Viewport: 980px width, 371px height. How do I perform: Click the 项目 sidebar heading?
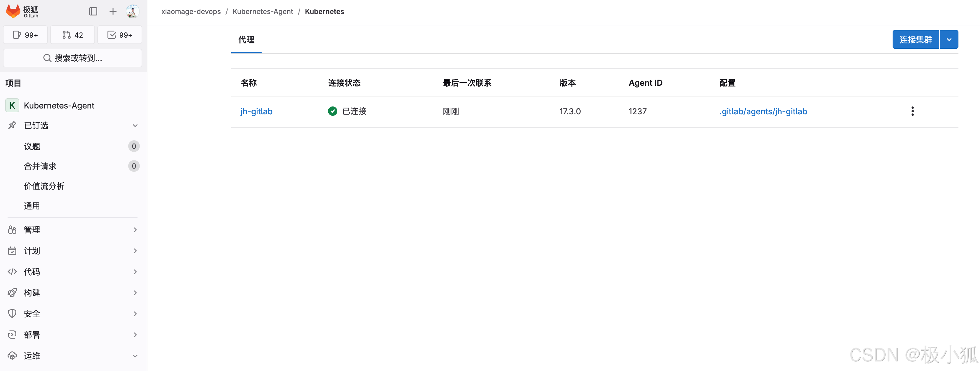(x=13, y=83)
